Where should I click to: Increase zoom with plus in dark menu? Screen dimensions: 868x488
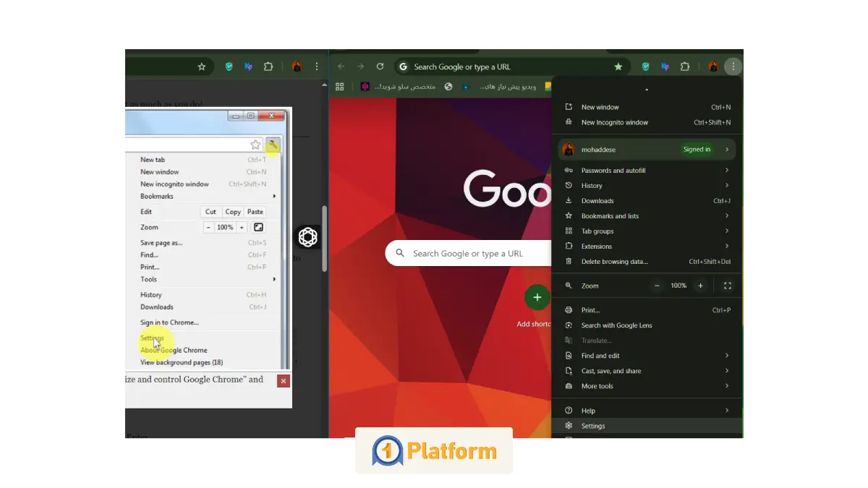tap(699, 286)
